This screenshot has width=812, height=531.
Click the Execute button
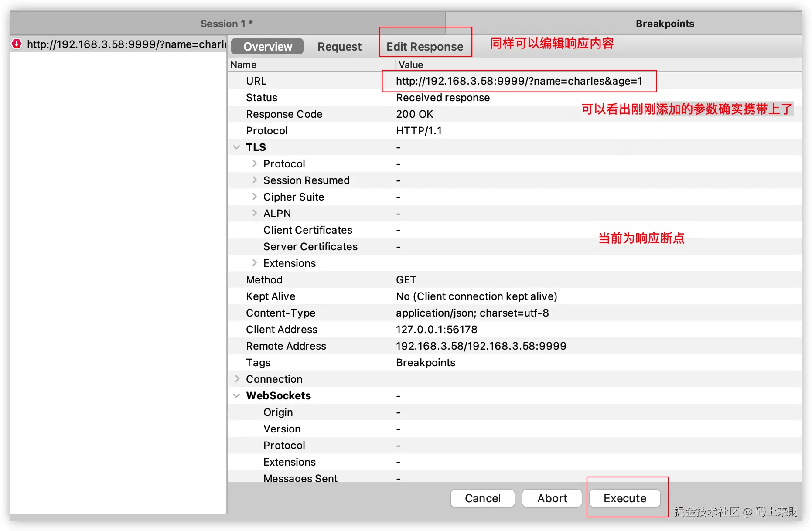tap(624, 498)
